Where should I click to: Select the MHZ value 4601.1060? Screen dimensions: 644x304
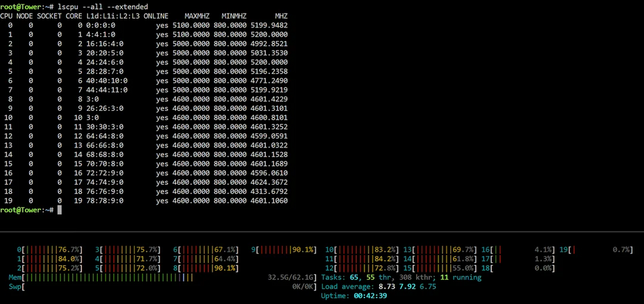(x=269, y=201)
